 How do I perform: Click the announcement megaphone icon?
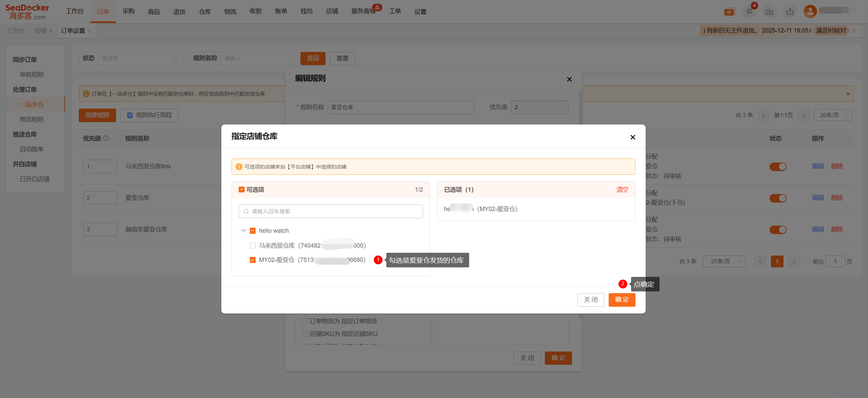point(749,12)
